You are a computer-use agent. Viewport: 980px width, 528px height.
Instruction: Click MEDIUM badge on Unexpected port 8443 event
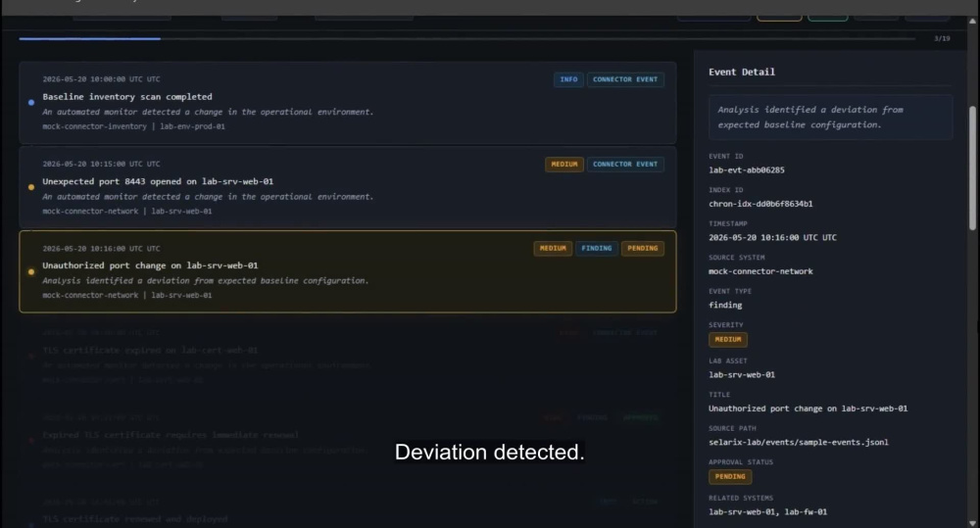tap(563, 165)
